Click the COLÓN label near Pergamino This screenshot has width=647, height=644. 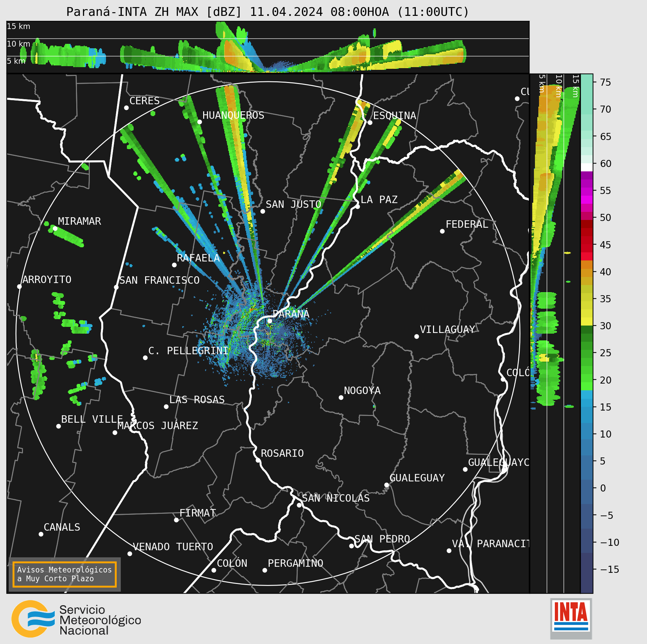pos(232,563)
